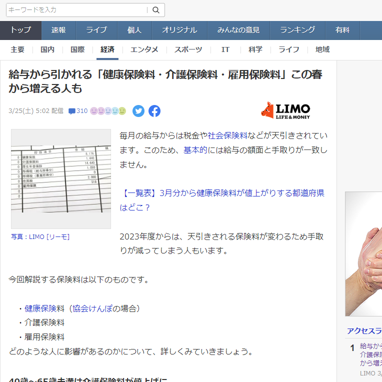Open the オリジナル tab
The height and width of the screenshot is (382, 382).
pyautogui.click(x=180, y=30)
